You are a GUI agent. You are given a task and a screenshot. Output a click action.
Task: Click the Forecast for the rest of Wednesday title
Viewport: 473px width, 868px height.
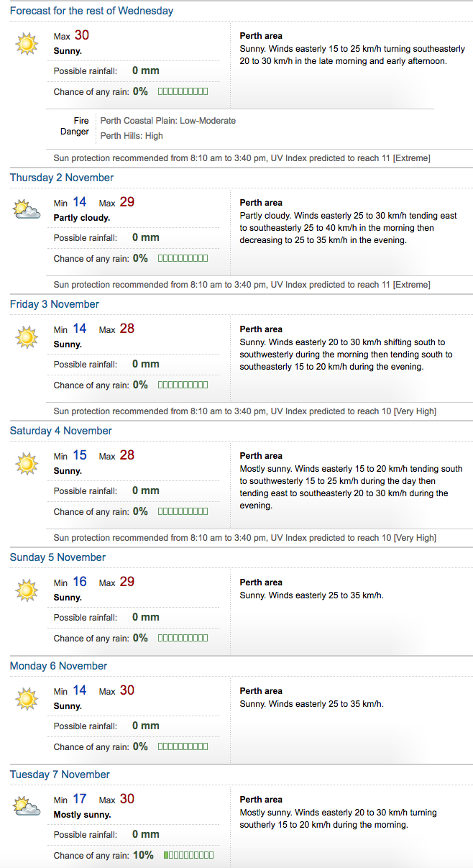coord(91,11)
